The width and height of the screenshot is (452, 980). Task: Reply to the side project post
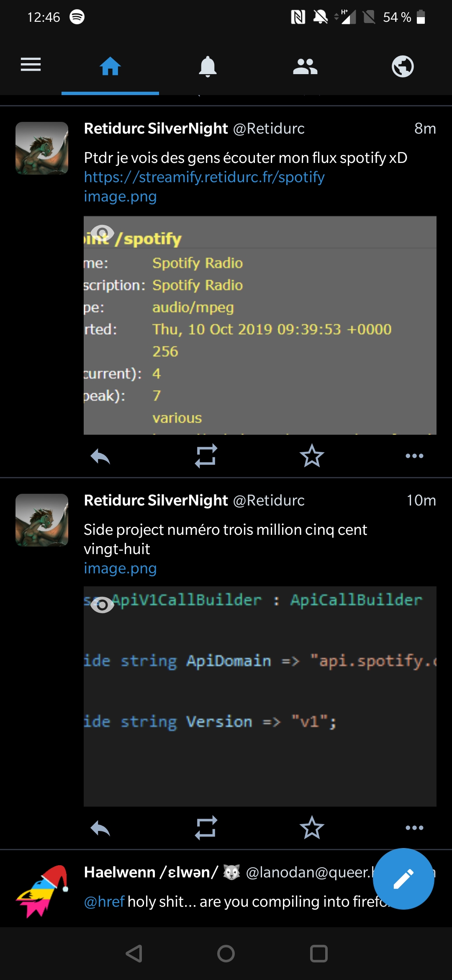point(100,828)
